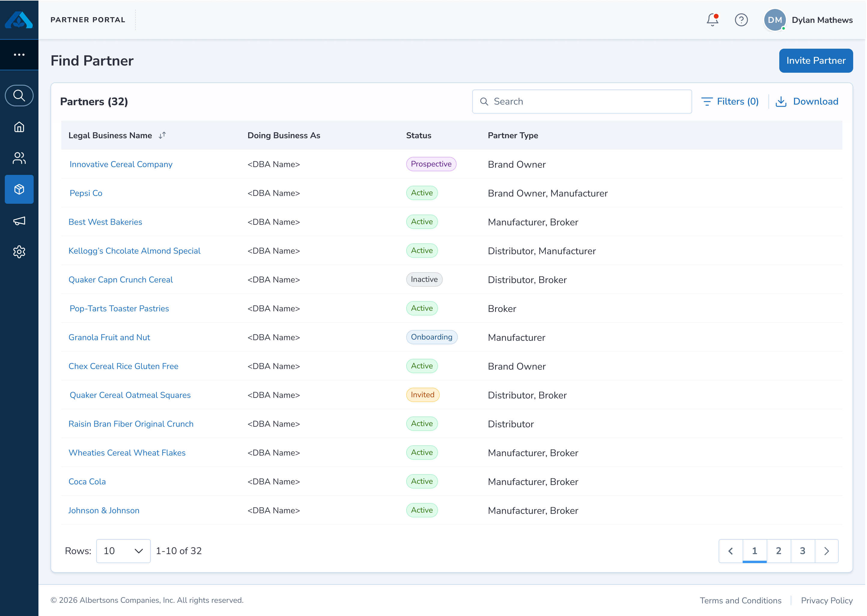Screen dimensions: 867x616
Task: Click the download tray icon
Action: [781, 102]
